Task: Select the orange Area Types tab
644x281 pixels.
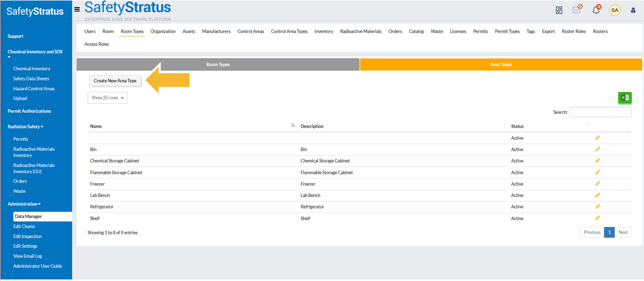Action: [x=501, y=64]
